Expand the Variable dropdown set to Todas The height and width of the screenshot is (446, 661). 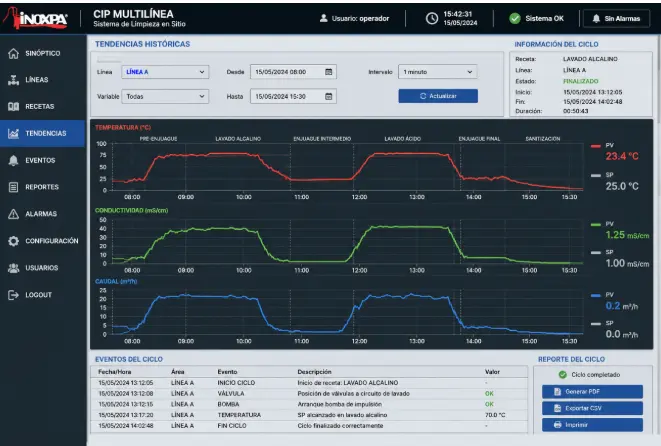coord(165,97)
